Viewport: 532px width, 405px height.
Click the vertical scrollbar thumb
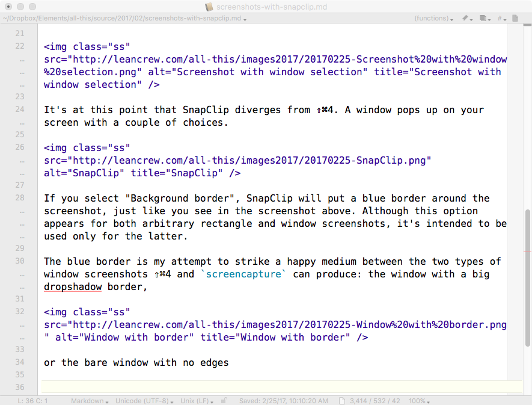tap(528, 252)
